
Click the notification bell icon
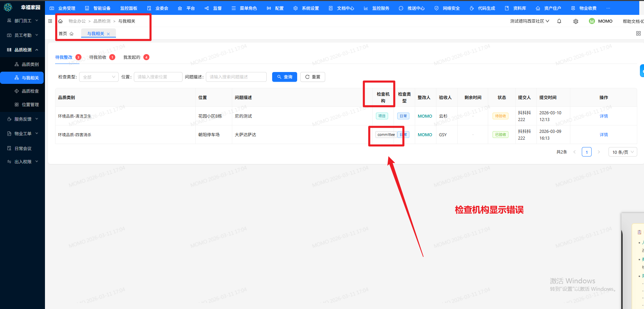(559, 21)
